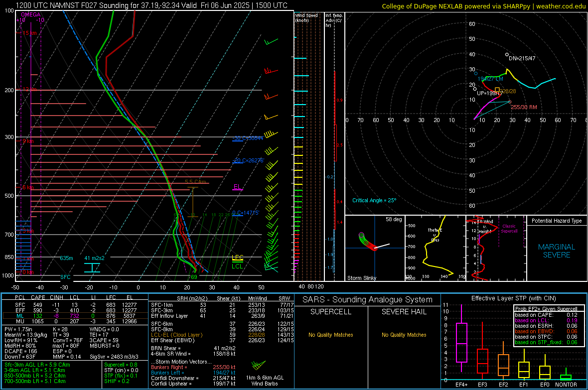The width and height of the screenshot is (588, 390).
Task: Click the green '69' surface dewpoint value
Action: click(x=194, y=277)
